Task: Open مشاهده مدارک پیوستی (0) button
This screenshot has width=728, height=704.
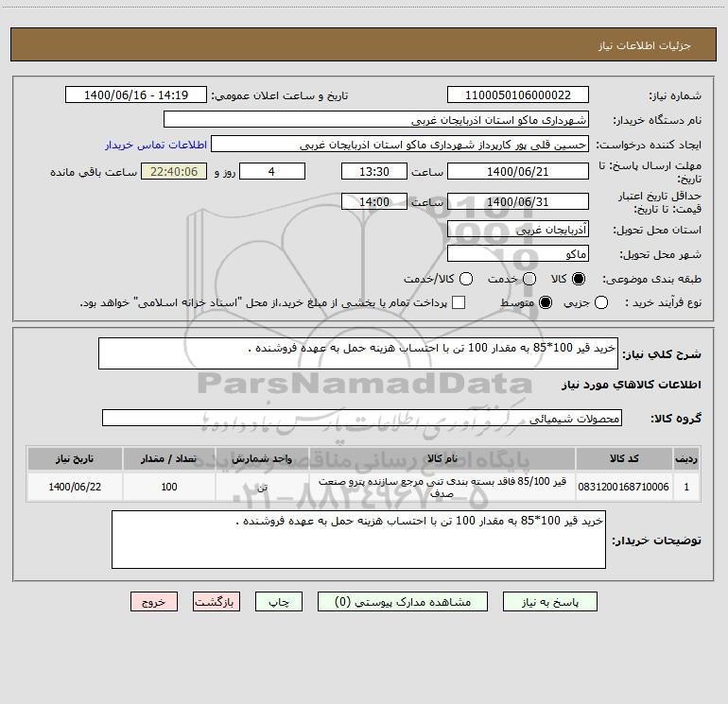Action: [x=403, y=602]
